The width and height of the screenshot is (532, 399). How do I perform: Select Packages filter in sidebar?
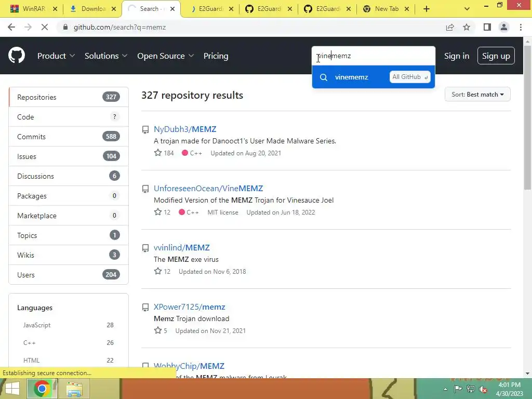[x=69, y=196]
